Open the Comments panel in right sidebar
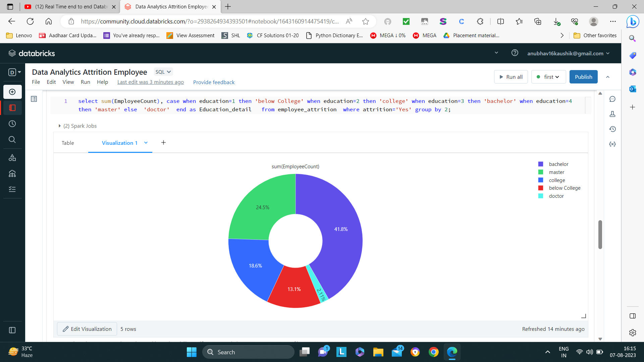Screen dimensions: 644x362 click(x=612, y=99)
